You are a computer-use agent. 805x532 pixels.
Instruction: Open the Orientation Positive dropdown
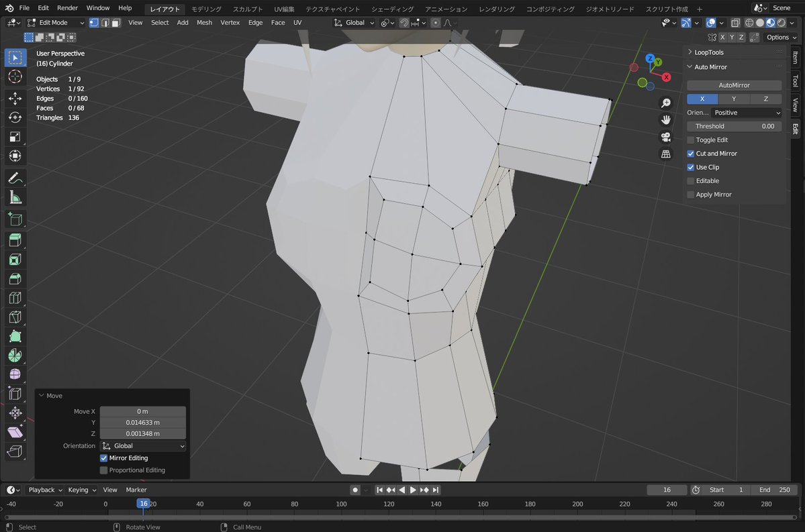pos(747,113)
